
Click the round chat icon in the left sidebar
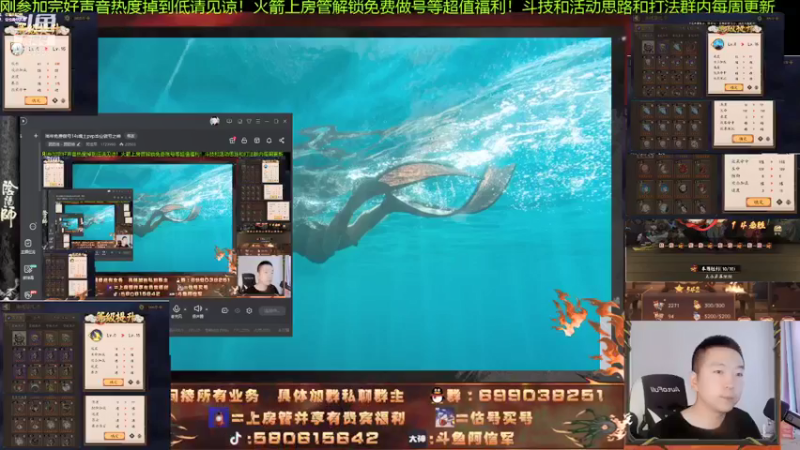(x=33, y=227)
